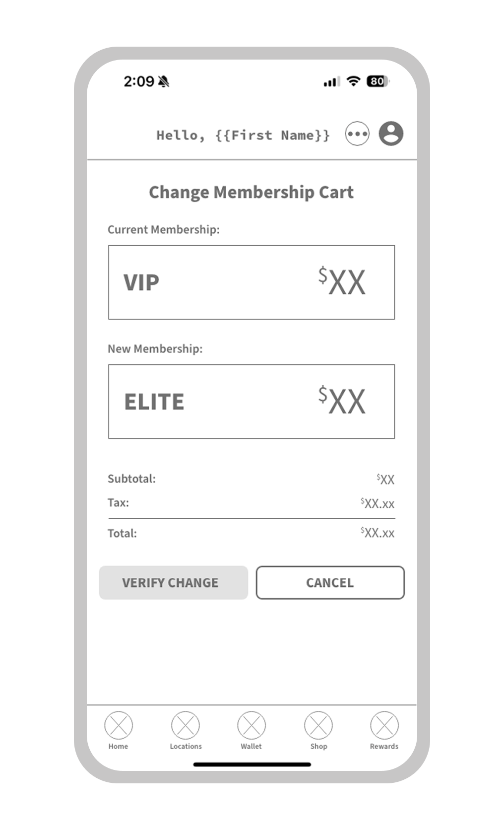This screenshot has width=504, height=830.
Task: Go to the Shop nav icon
Action: coord(318,725)
